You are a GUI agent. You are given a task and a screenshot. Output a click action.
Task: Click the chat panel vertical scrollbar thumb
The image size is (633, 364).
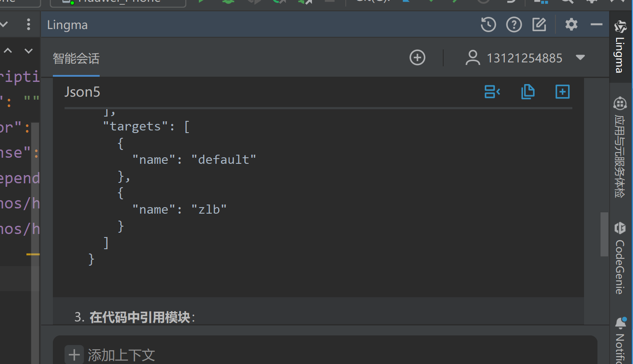coord(604,234)
